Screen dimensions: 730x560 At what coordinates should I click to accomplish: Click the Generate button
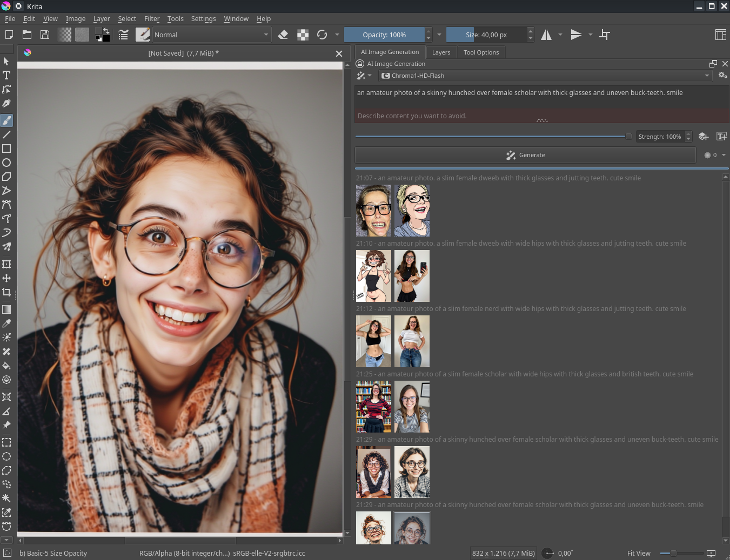coord(525,155)
